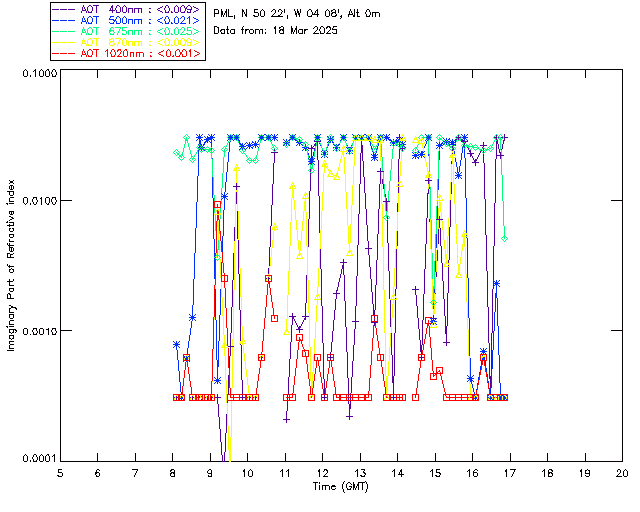Click the 'PML, N 50 22', W 04 08', Alt 0m' header
Screen dimensions: 640x512
coord(297,14)
